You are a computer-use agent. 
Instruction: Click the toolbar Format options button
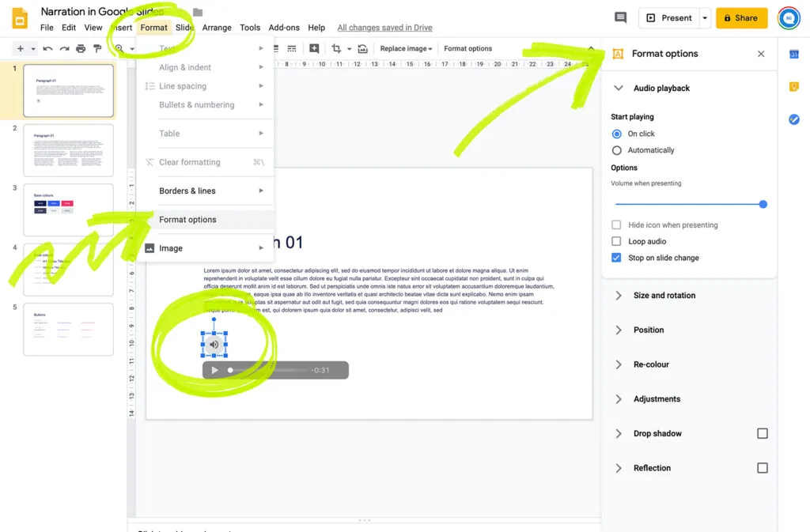pos(467,48)
